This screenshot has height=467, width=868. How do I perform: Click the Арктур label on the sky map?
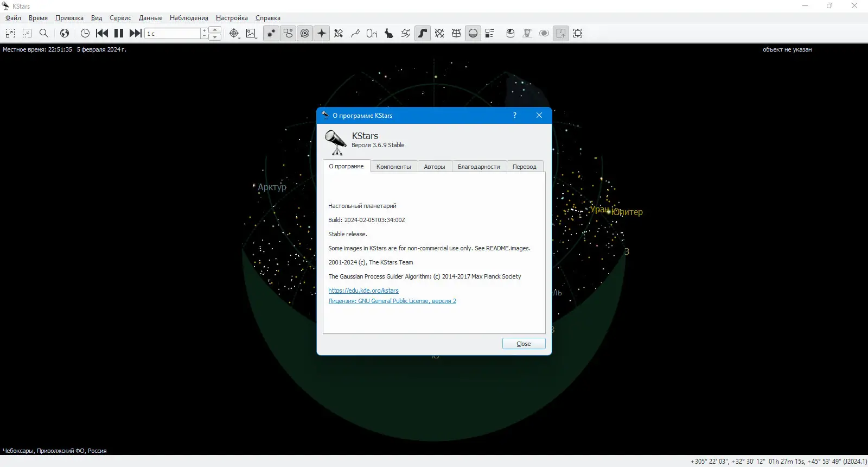click(272, 187)
